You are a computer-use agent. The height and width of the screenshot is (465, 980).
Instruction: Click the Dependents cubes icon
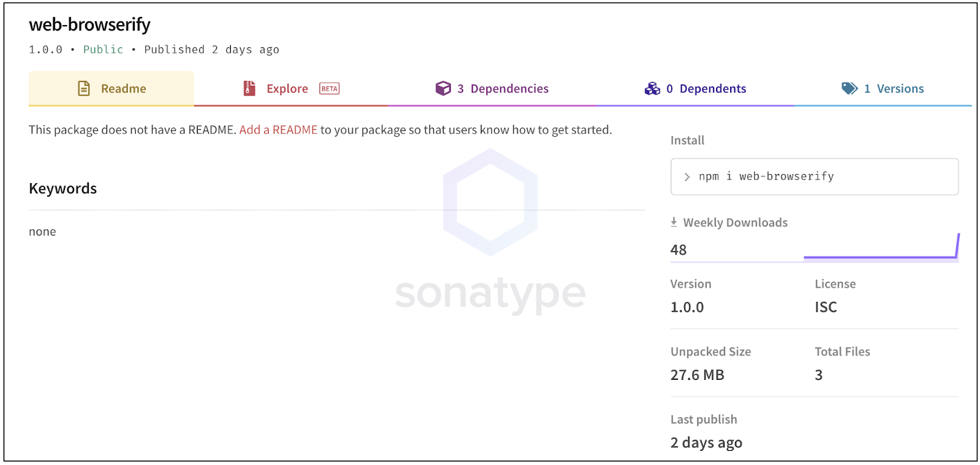pos(652,89)
